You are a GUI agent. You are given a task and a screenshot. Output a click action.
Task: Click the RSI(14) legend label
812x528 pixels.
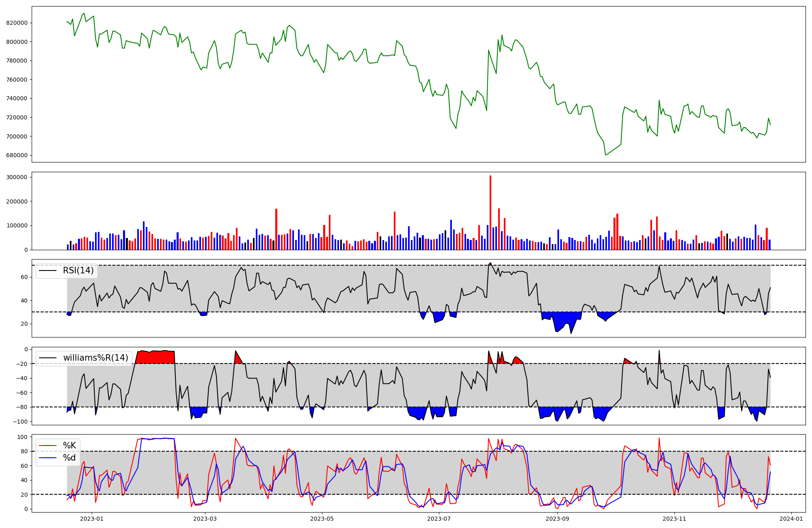point(78,270)
